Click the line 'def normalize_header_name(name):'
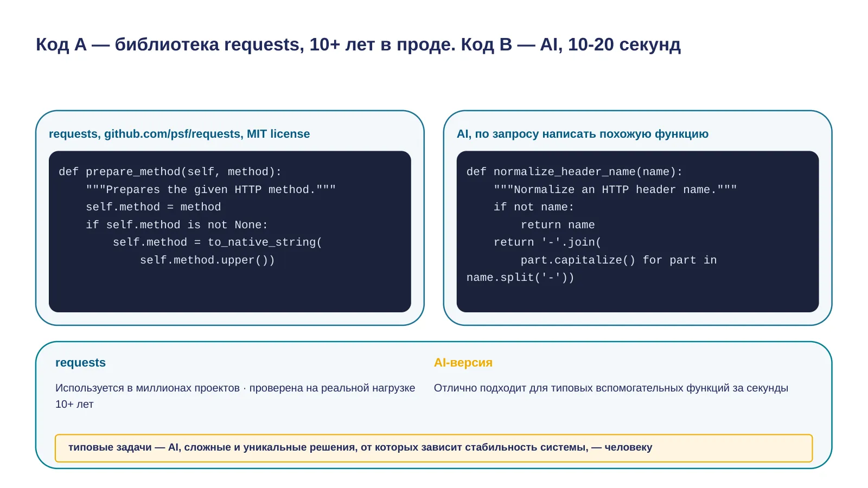This screenshot has height=488, width=868. pos(575,172)
